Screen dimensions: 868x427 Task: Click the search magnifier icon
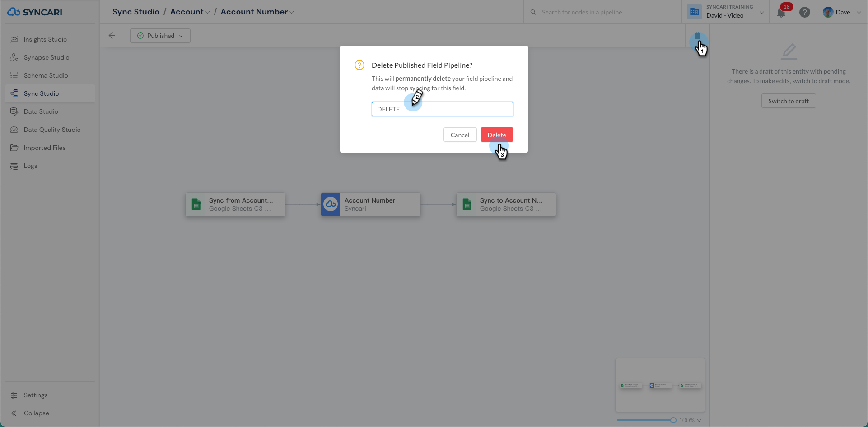[x=533, y=12]
